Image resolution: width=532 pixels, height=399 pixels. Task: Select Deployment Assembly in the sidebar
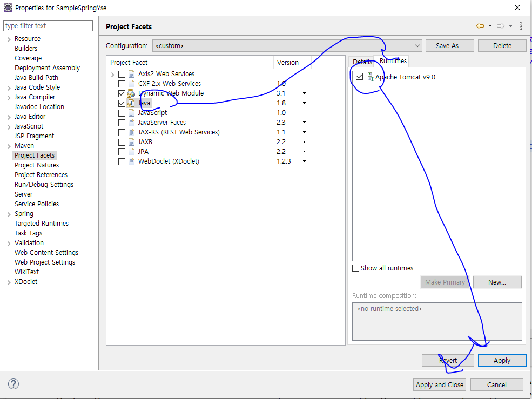pos(47,68)
